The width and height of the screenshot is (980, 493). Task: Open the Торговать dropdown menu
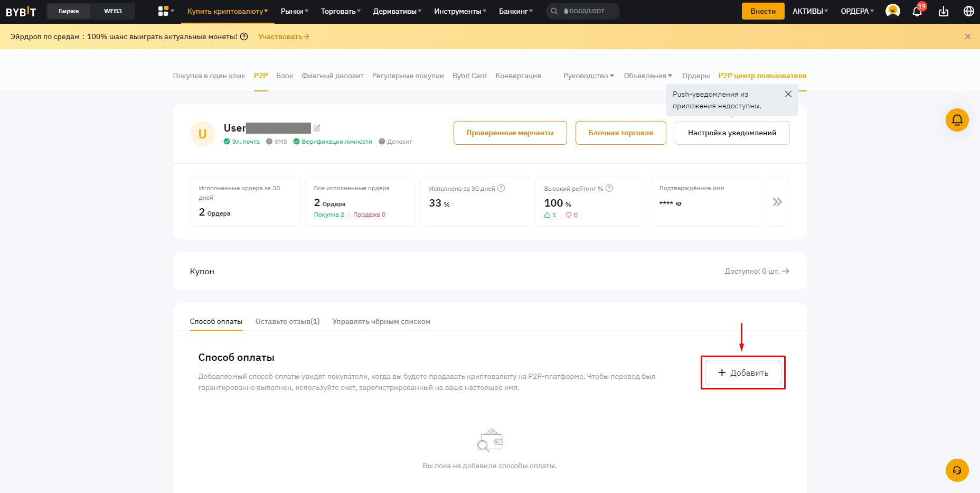(341, 11)
